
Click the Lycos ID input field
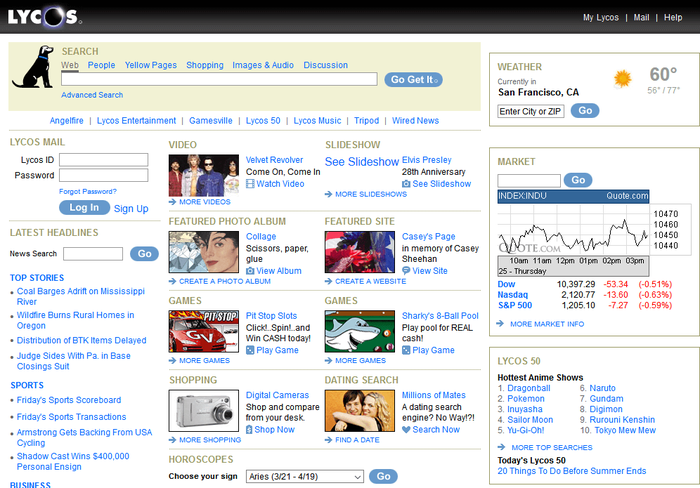(103, 159)
